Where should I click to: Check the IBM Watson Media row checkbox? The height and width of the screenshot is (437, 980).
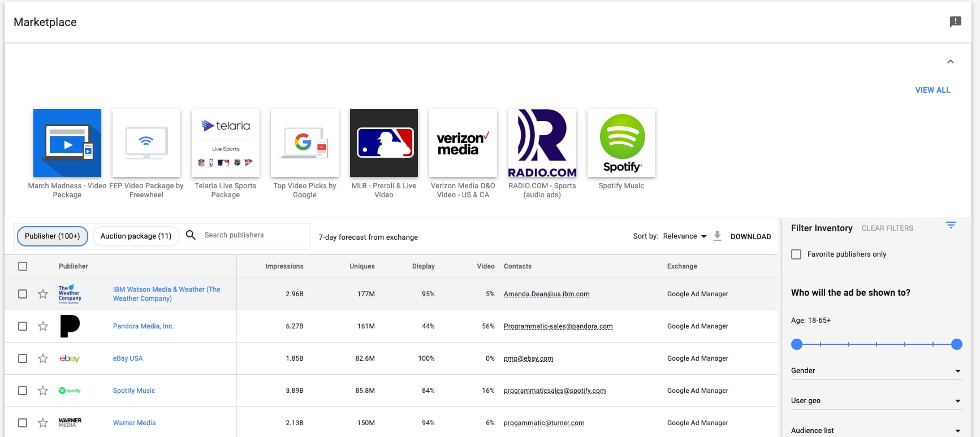tap(23, 294)
